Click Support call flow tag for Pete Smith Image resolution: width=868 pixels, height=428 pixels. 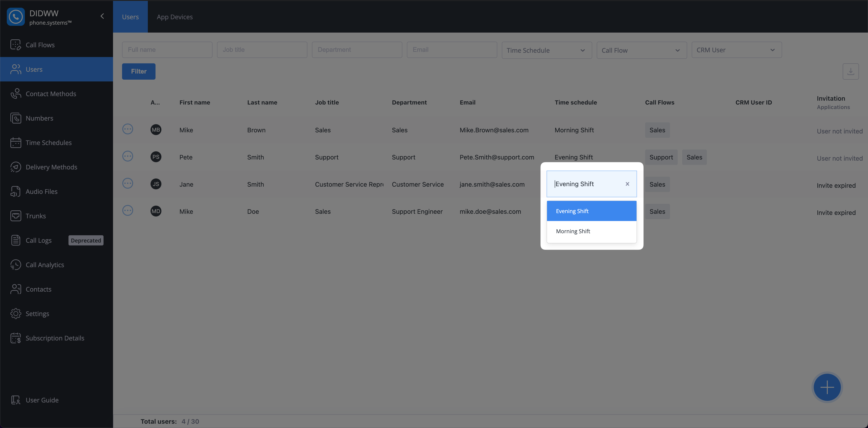point(661,157)
